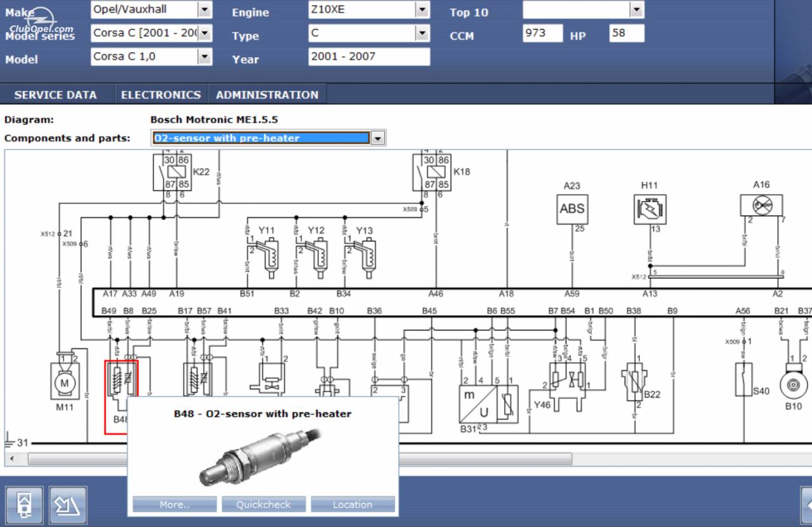Click the diagram's horizontal scrollbar thumb
This screenshot has height=527, width=812.
pos(299,459)
